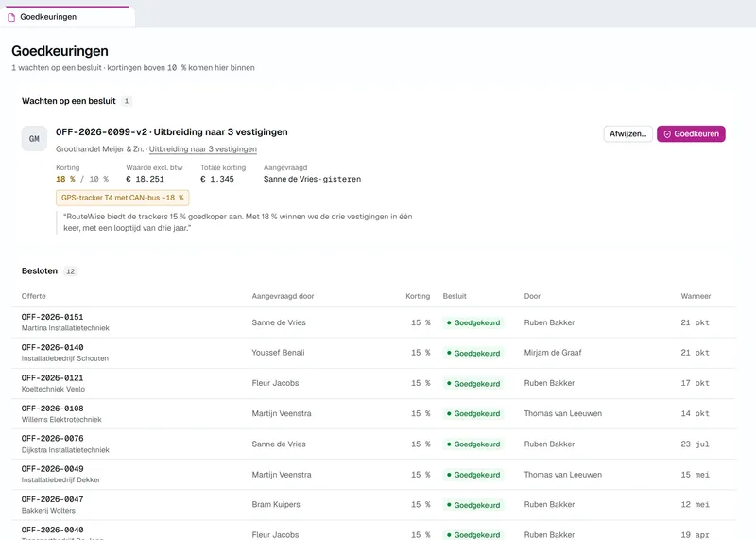Click the Door column header
This screenshot has width=756, height=540.
[x=532, y=296]
